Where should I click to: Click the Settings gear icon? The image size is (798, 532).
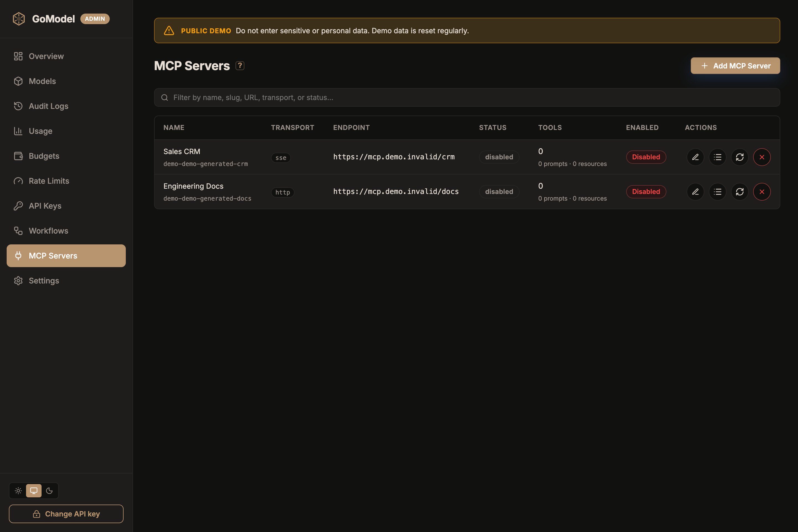[18, 281]
